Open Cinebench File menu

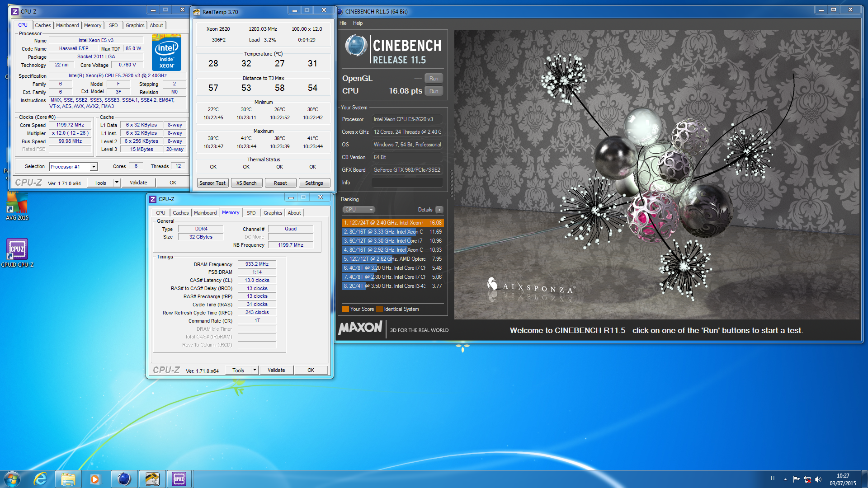[343, 23]
